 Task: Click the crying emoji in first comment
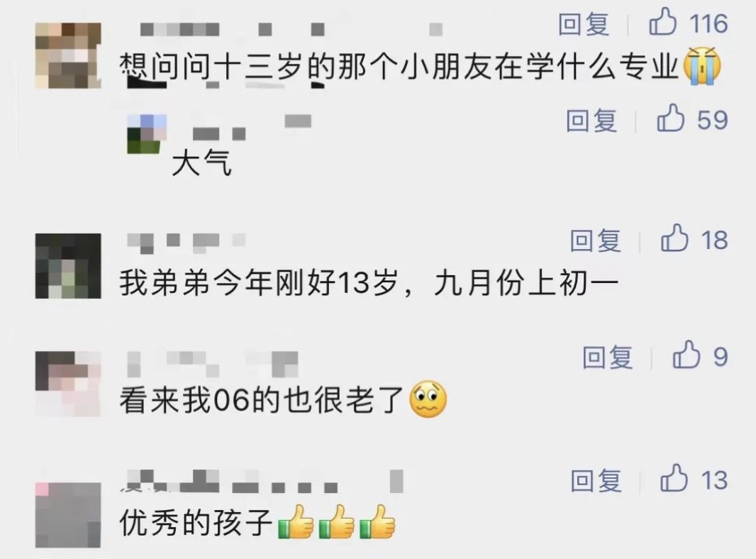click(x=702, y=66)
